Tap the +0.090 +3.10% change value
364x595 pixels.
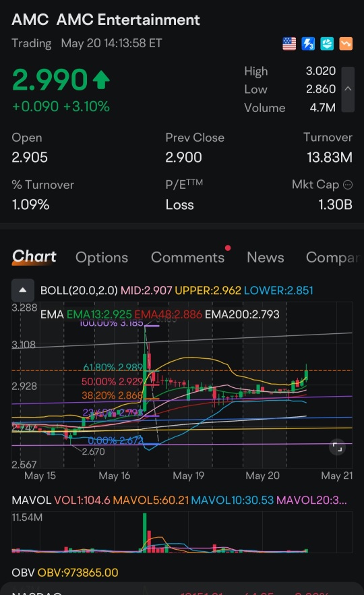(61, 107)
